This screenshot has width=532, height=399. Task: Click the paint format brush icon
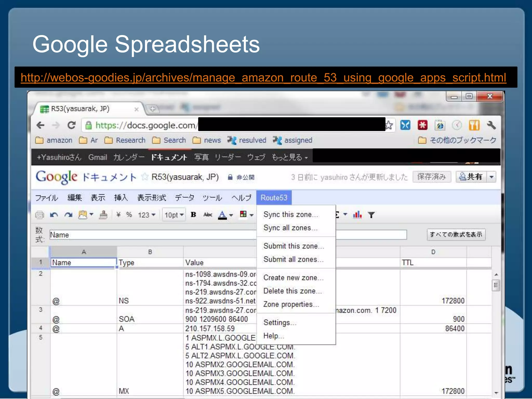pos(103,215)
